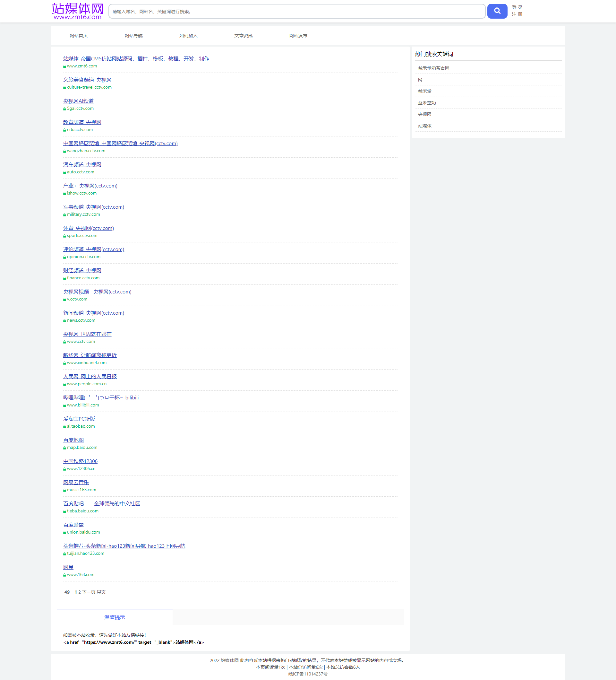616x680 pixels.
Task: Select hot keyword 央视网 in sidebar
Action: (424, 114)
